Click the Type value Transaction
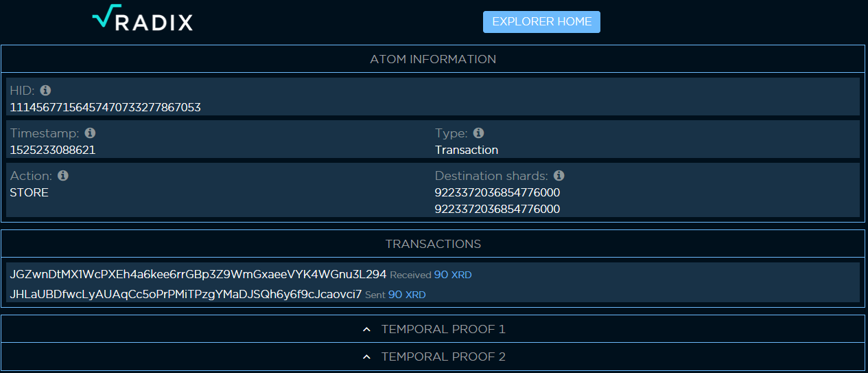 (x=467, y=150)
